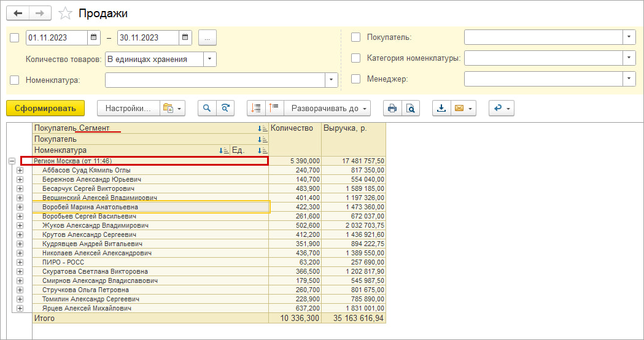Open calendar for start date 01.11.2023
Screen dimensions: 644x340
pos(94,37)
